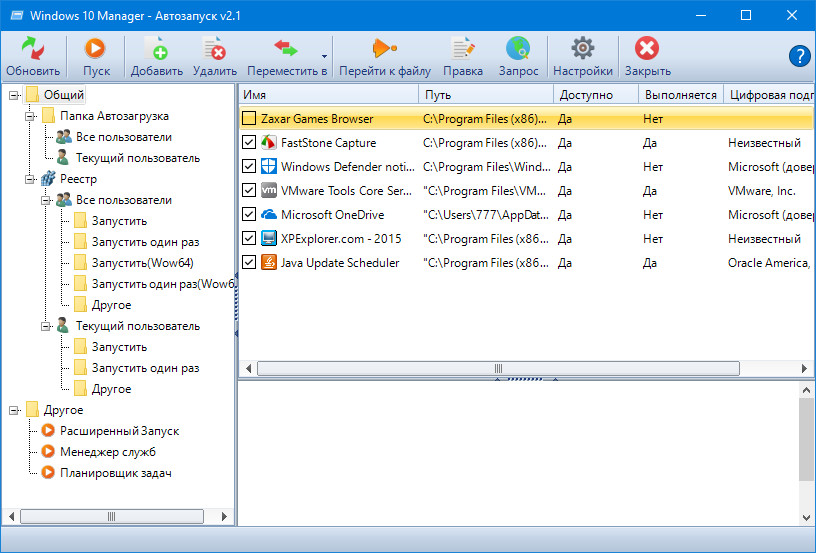
Task: Collapse the Папка Автозагрузка node
Action: click(30, 116)
